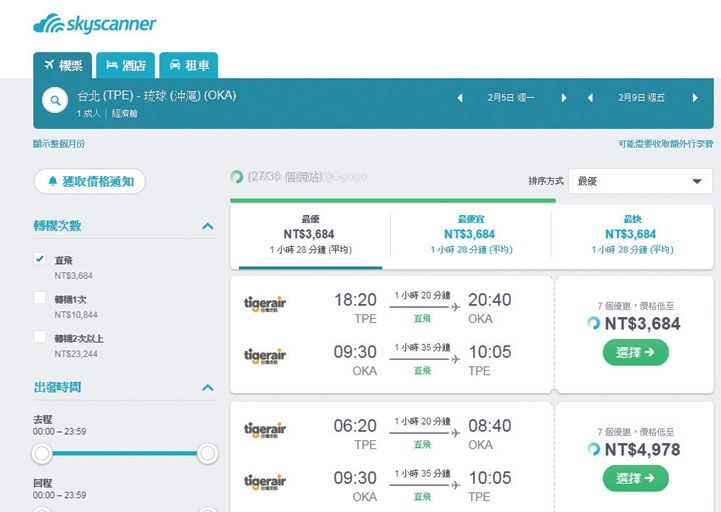Viewport: 721px width, 512px height.
Task: Click the 去程 slider left handle
Action: pos(42,453)
